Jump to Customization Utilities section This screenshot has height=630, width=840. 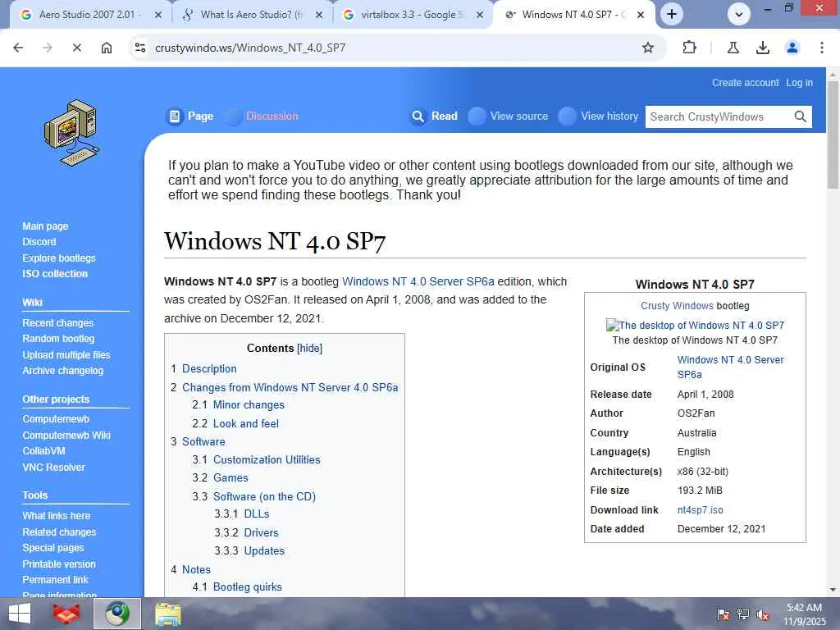click(x=267, y=459)
